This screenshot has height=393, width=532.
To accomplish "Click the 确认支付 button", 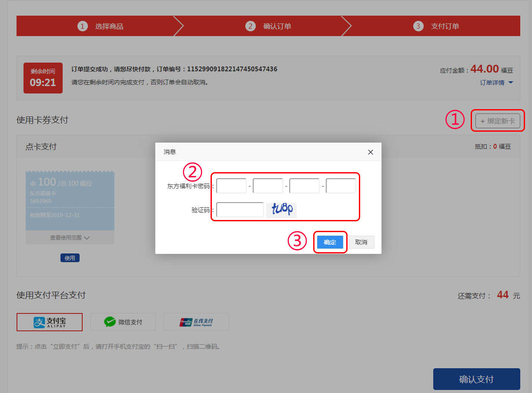I will (476, 379).
